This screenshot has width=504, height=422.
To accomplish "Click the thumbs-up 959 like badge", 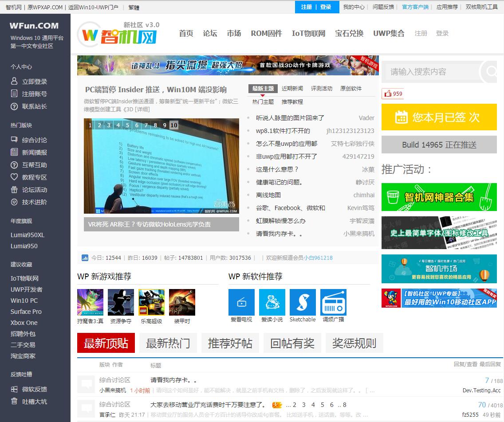I will [393, 94].
